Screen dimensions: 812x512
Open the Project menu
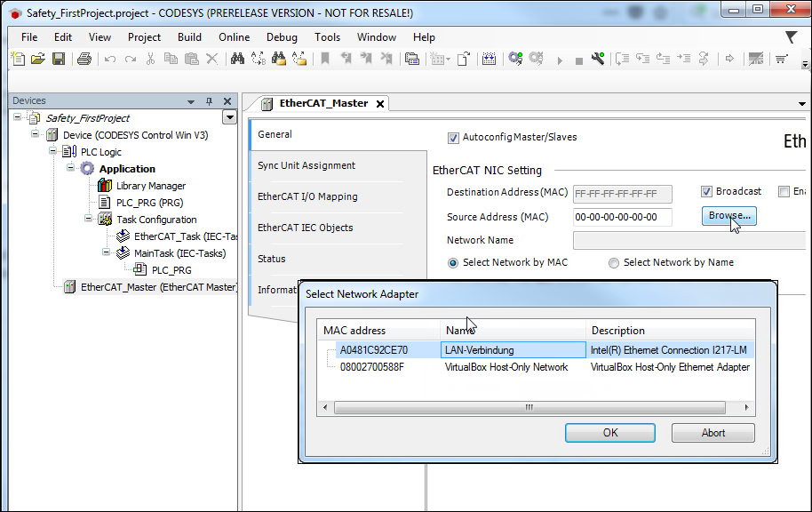tap(145, 37)
